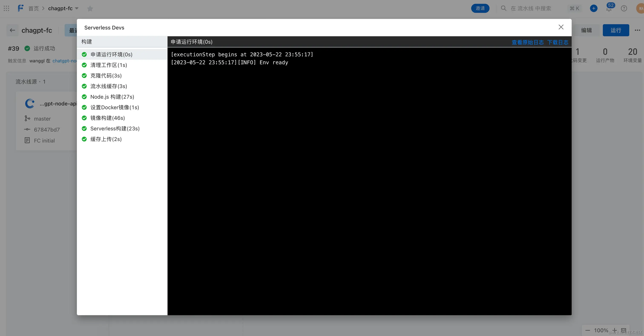Click the Flow logo icon
This screenshot has height=336, width=644.
[20, 8]
